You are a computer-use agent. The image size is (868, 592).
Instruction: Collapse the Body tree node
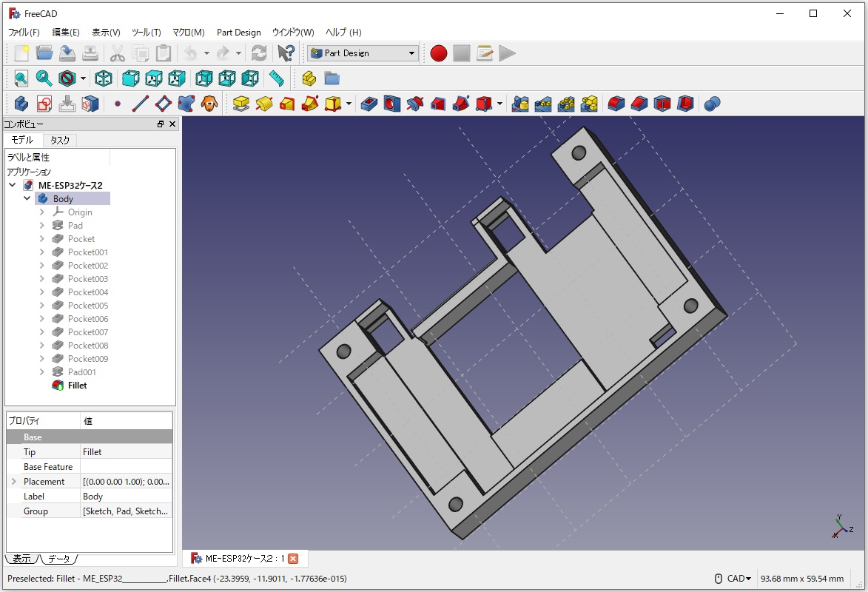pos(27,199)
